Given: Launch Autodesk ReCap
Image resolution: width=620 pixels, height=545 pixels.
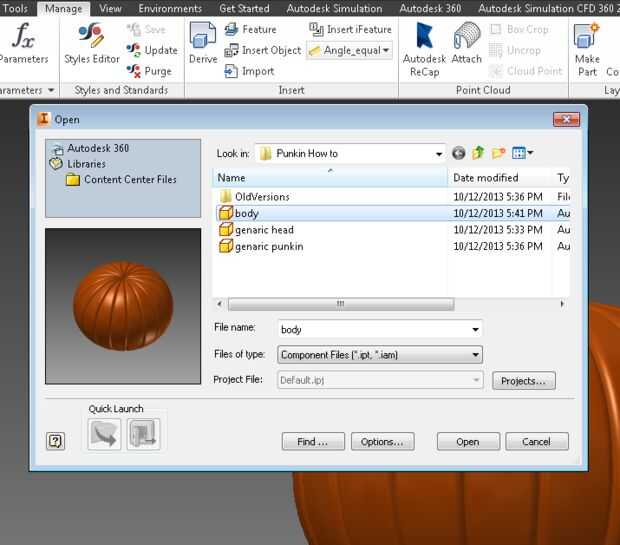Looking at the screenshot, I should click(424, 49).
